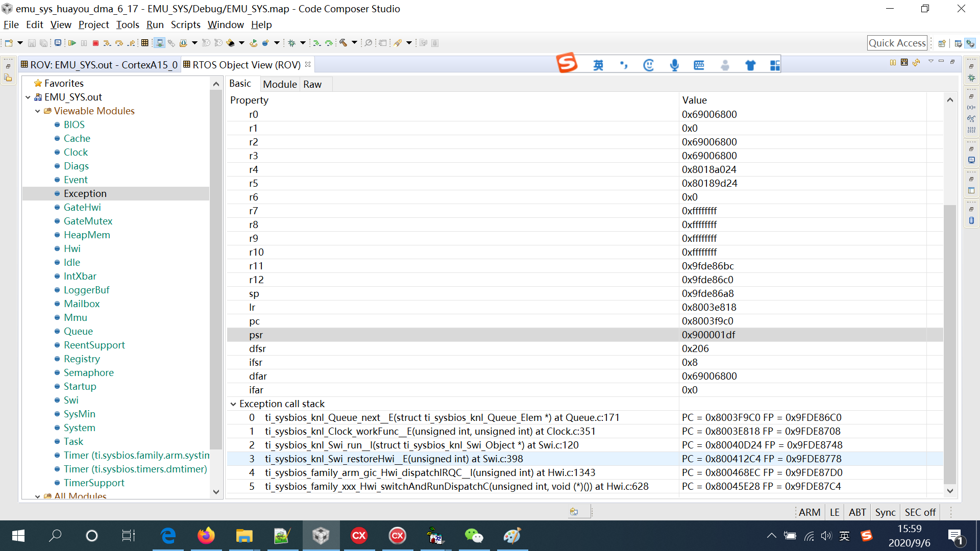This screenshot has height=551, width=980.
Task: Open WeChat from the taskbar
Action: click(474, 536)
